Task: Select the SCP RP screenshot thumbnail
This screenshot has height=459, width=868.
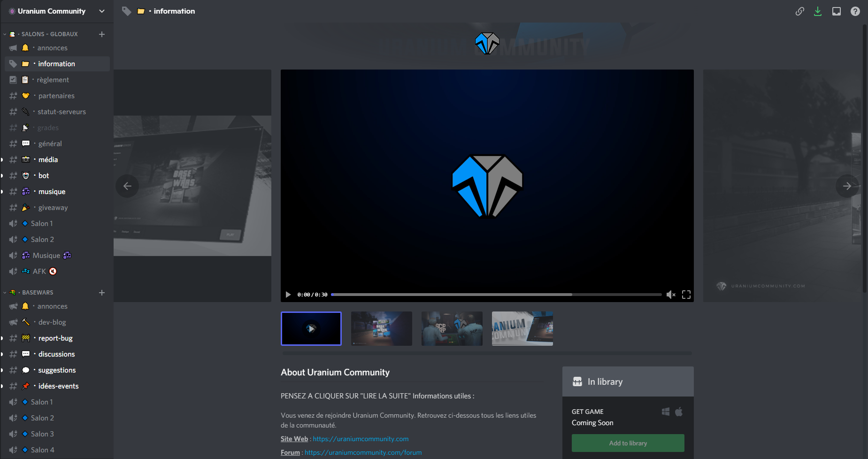Action: [x=452, y=328]
